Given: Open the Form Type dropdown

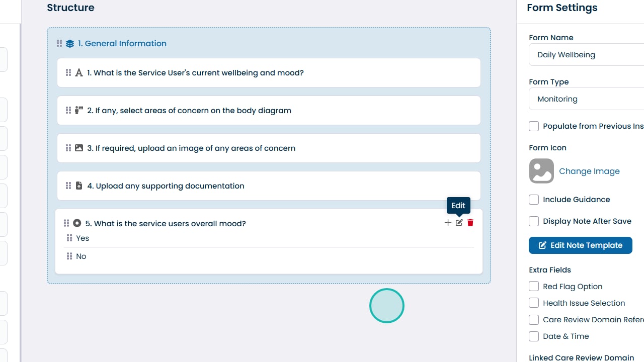Looking at the screenshot, I should tap(586, 99).
